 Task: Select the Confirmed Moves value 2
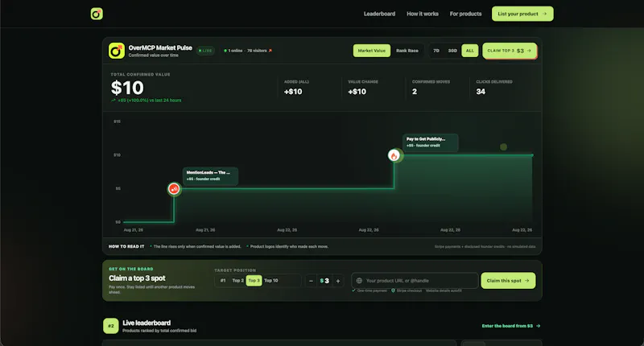[x=415, y=92]
